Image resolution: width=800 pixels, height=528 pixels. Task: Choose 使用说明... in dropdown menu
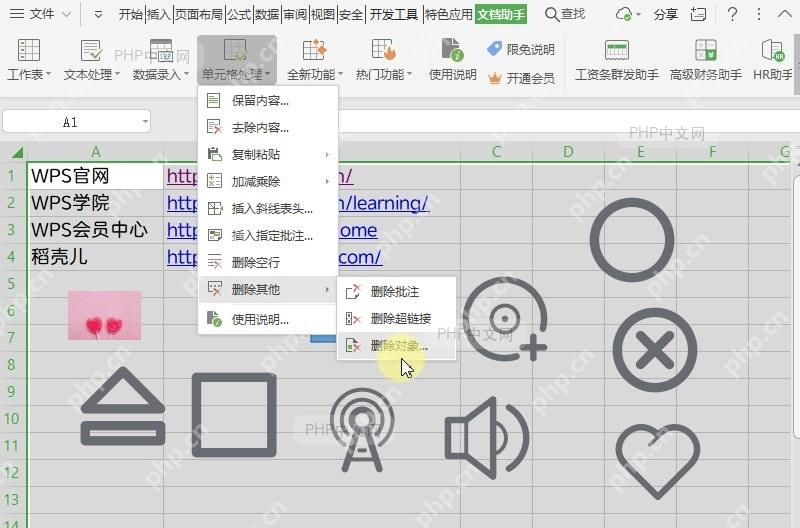[x=268, y=319]
